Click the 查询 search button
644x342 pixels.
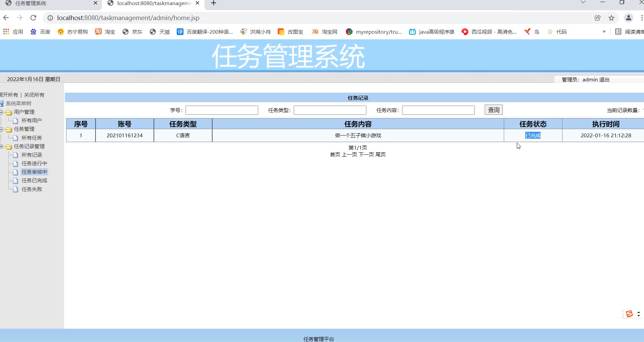click(x=494, y=110)
